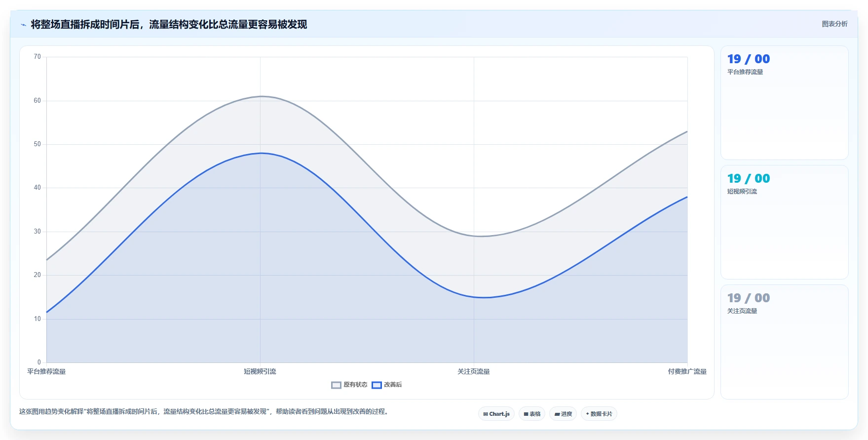Click the blue line peak at 短视频引流
The width and height of the screenshot is (868, 440).
pos(261,153)
